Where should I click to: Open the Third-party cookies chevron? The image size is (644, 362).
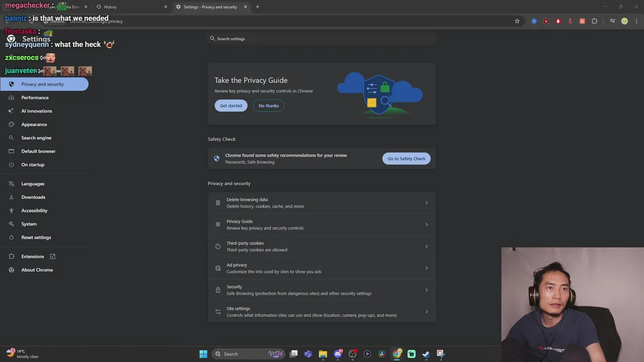[426, 246]
